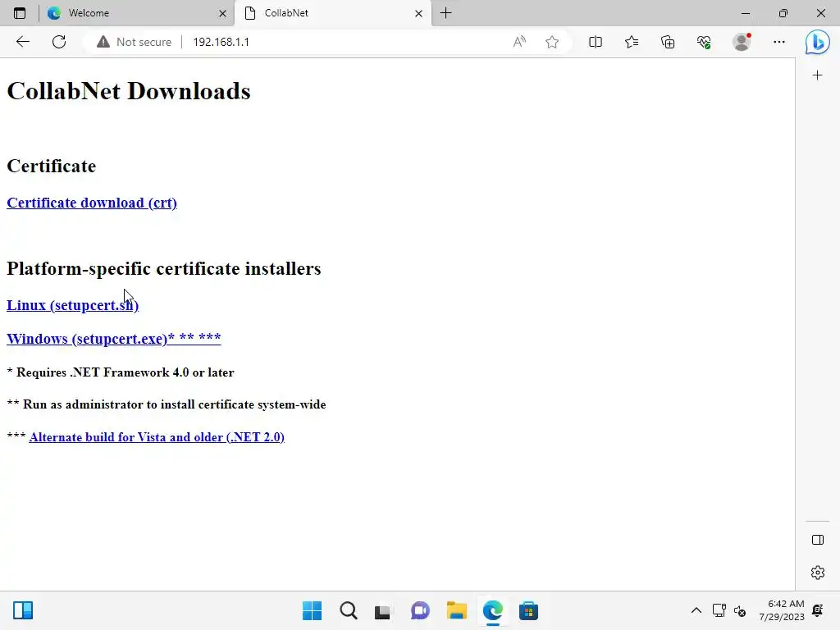This screenshot has height=630, width=840.
Task: Open Windows Widgets on taskbar
Action: 23,610
